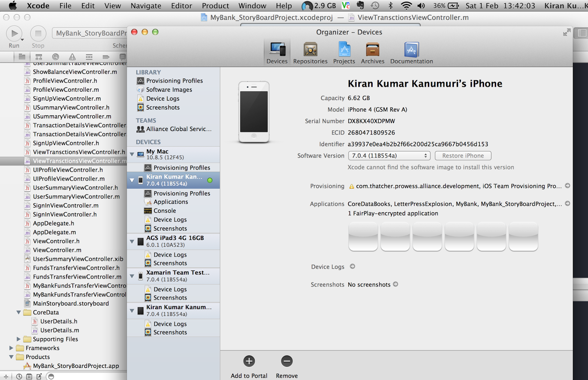Select Software Images in Library
The height and width of the screenshot is (380, 588).
[169, 90]
